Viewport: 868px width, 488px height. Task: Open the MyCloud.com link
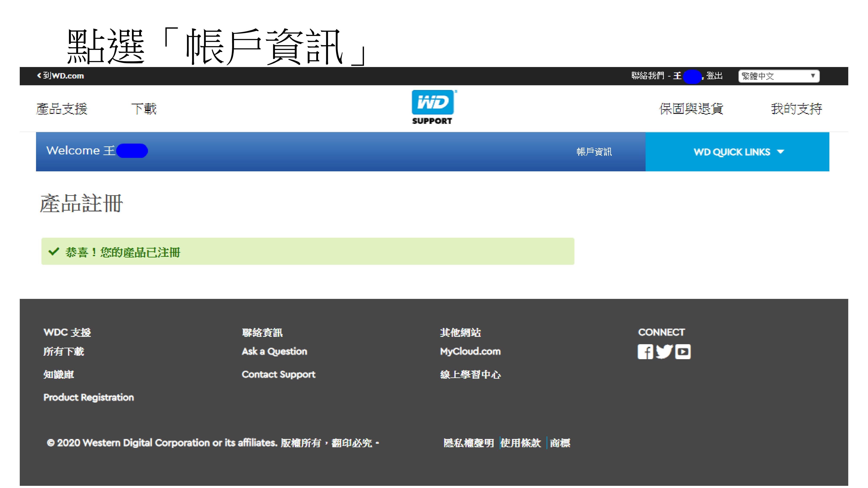tap(470, 352)
